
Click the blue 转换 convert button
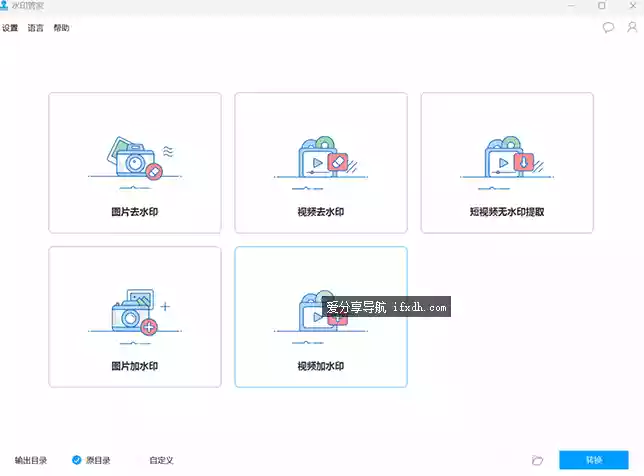point(593,460)
